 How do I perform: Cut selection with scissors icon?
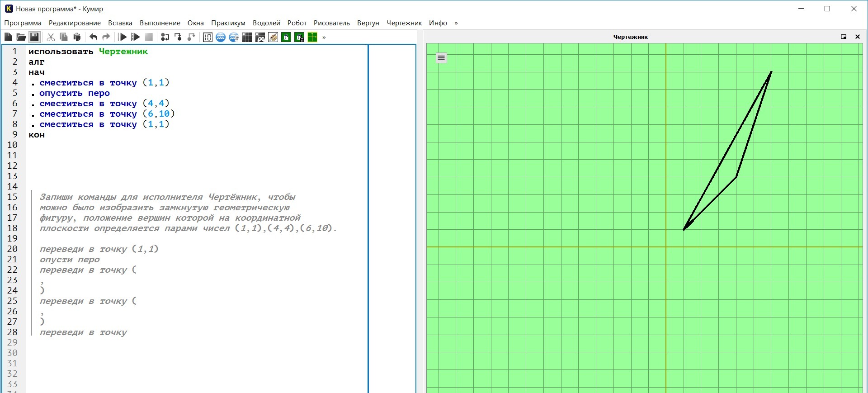click(51, 37)
